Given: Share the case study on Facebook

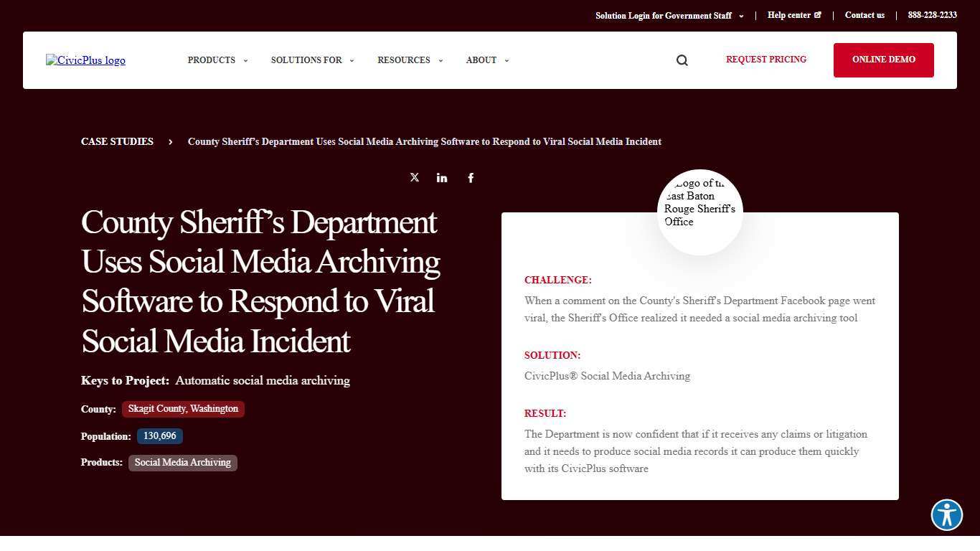Looking at the screenshot, I should (x=471, y=177).
